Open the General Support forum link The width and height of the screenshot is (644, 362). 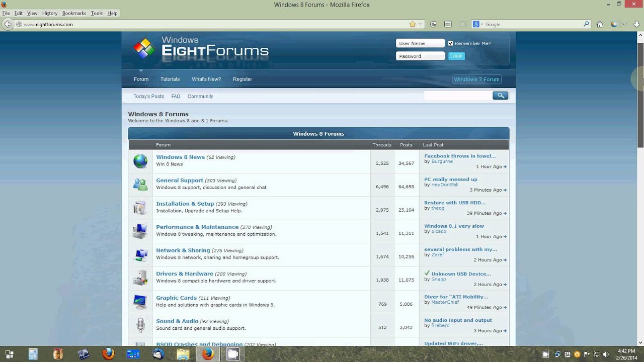coord(180,180)
